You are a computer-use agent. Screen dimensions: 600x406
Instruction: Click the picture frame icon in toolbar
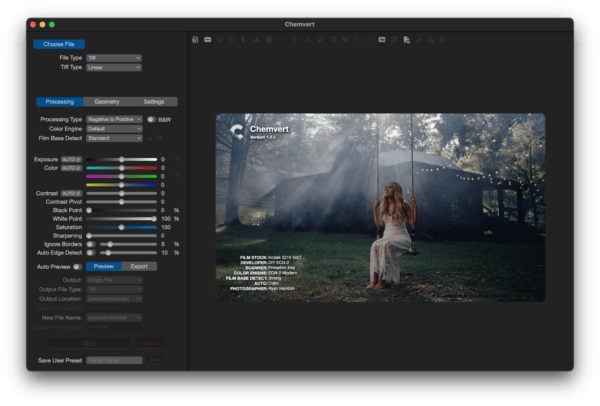[x=220, y=40]
